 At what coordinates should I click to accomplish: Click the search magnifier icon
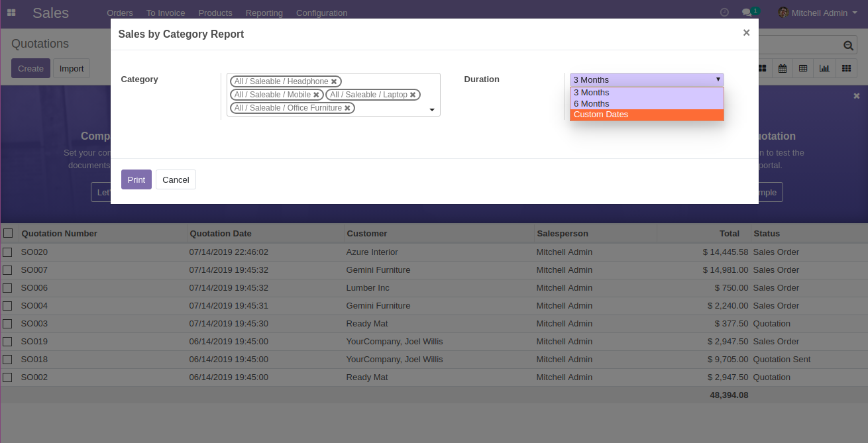click(848, 46)
